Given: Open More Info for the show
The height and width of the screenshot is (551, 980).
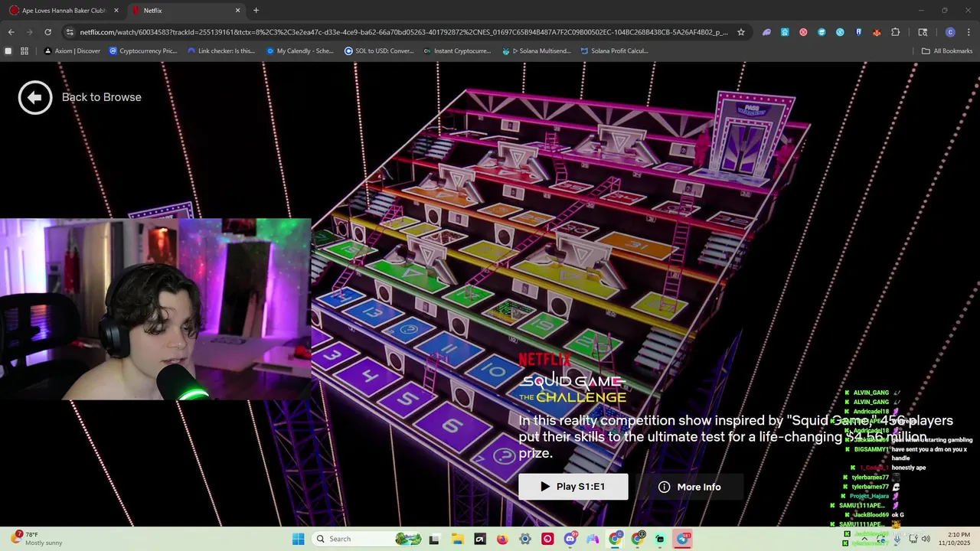Looking at the screenshot, I should coord(690,487).
